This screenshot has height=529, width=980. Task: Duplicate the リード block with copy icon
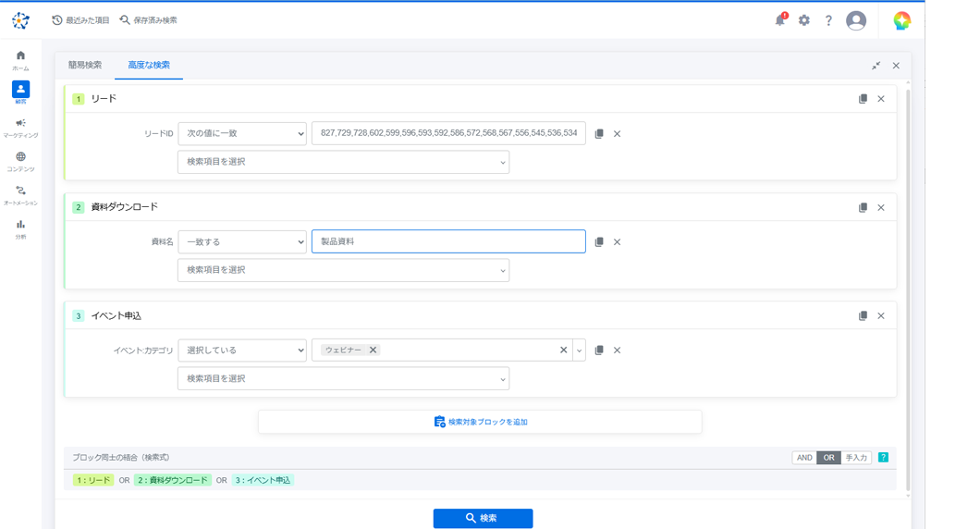pyautogui.click(x=863, y=99)
